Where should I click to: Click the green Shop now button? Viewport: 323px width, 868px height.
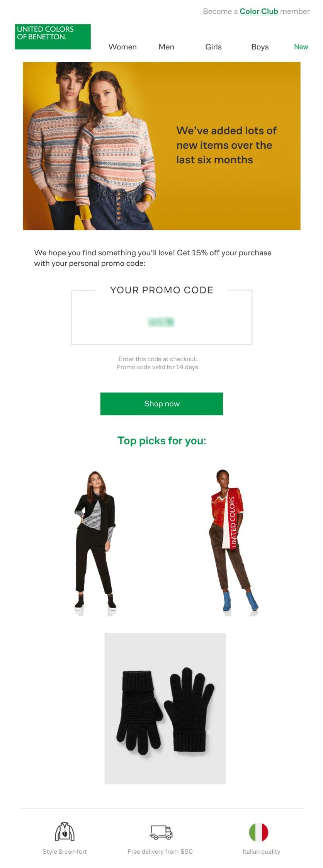161,404
